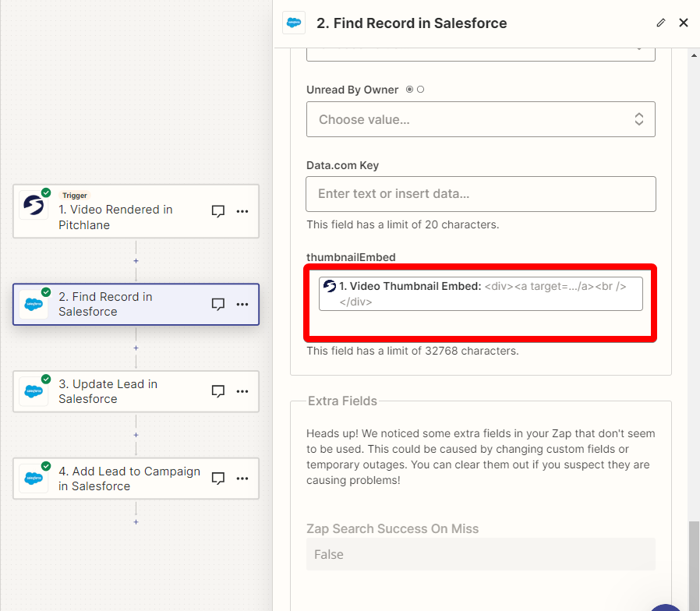Screen dimensions: 700x611
Task: Click the Extra Fields section heading
Action: tap(342, 401)
